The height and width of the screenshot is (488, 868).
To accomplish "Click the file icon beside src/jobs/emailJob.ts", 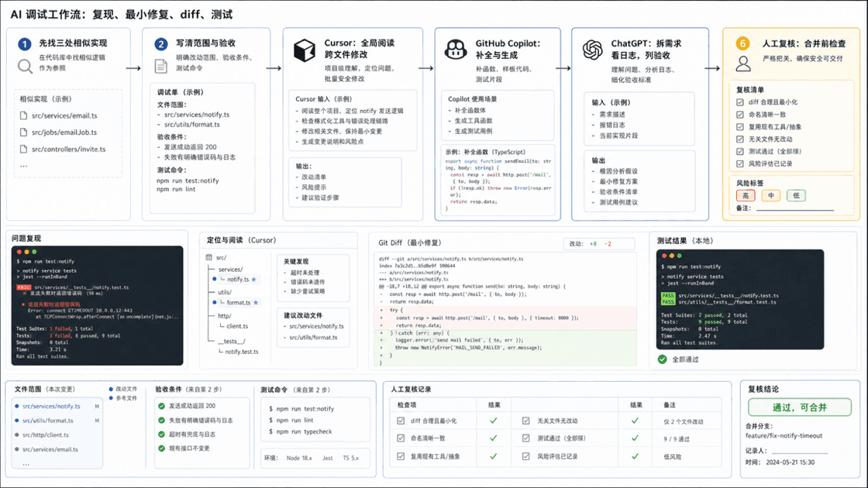I will [23, 132].
